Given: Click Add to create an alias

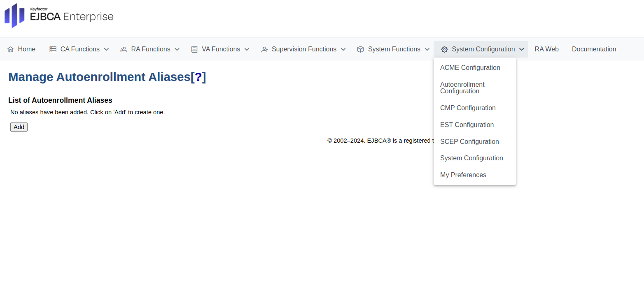Looking at the screenshot, I should coord(19,127).
